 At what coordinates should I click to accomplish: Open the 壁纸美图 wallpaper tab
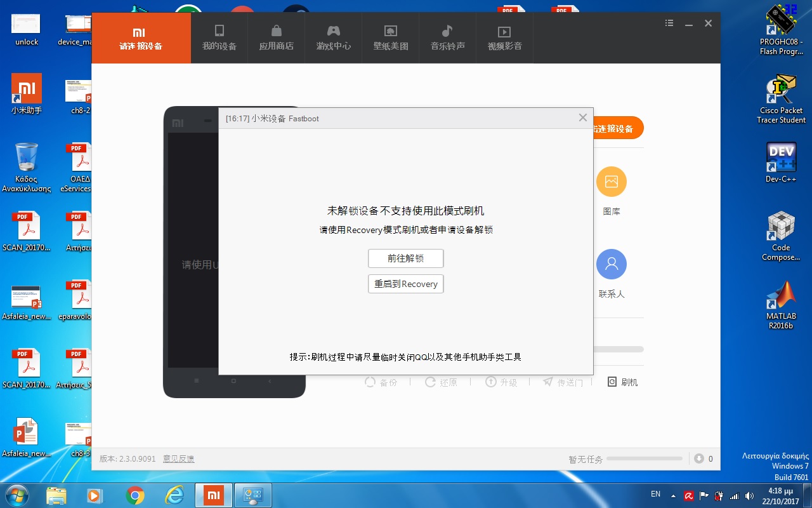[x=391, y=38]
